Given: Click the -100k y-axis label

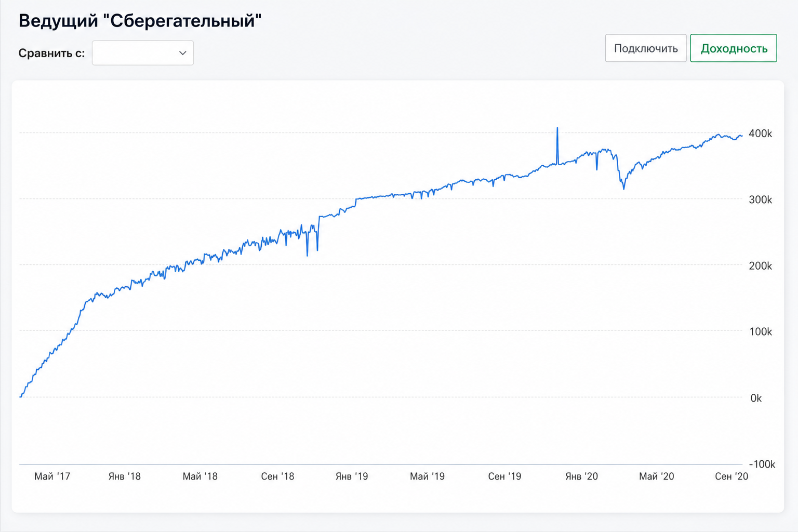Looking at the screenshot, I should 762,464.
